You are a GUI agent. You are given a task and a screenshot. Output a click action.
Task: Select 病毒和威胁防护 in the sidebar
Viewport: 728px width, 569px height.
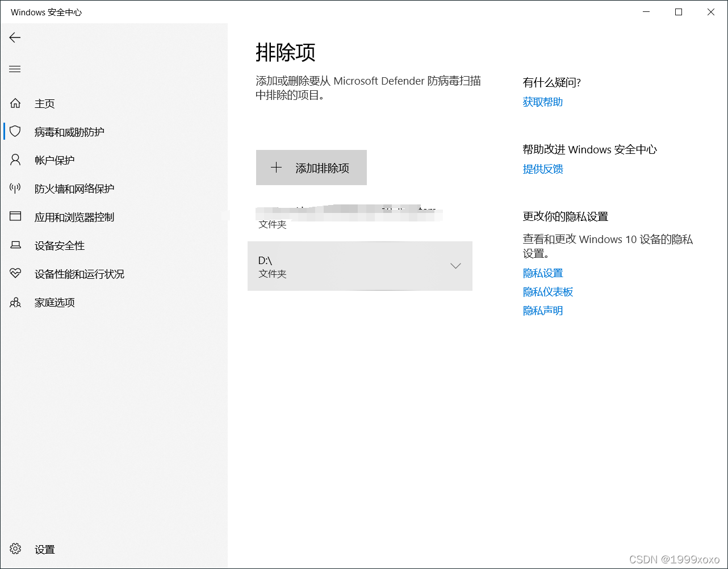[114, 132]
